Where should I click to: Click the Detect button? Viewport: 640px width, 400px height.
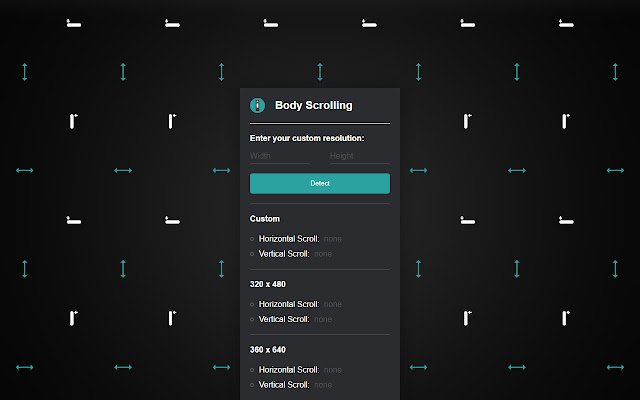click(x=320, y=183)
